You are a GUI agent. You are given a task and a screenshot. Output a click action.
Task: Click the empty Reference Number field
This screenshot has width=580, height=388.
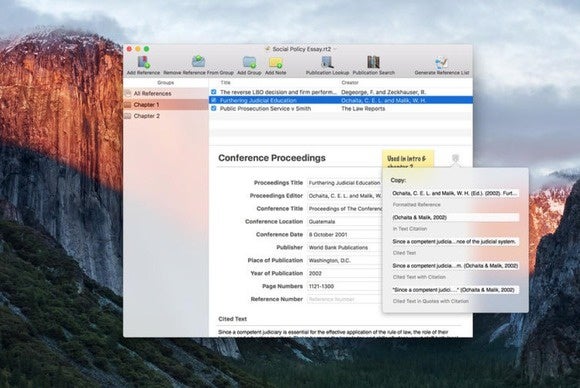345,299
